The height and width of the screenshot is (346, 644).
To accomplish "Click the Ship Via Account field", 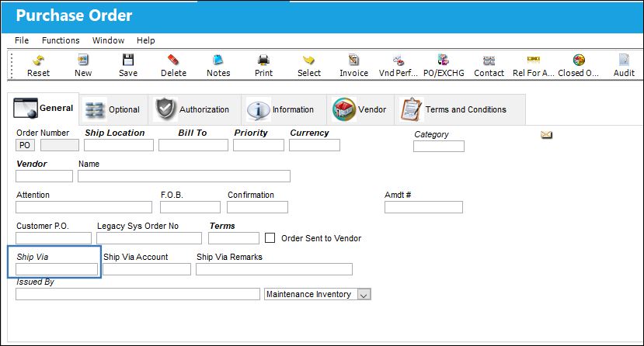I will click(147, 269).
